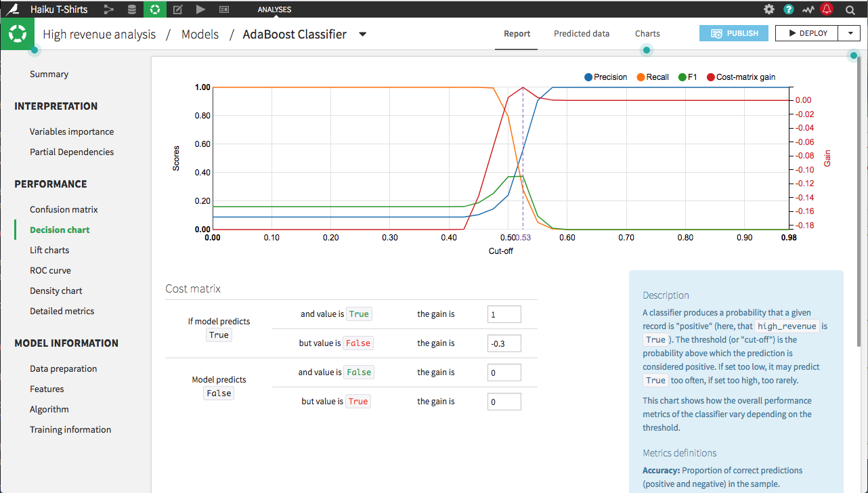
Task: Open the administration gear settings
Action: point(768,9)
